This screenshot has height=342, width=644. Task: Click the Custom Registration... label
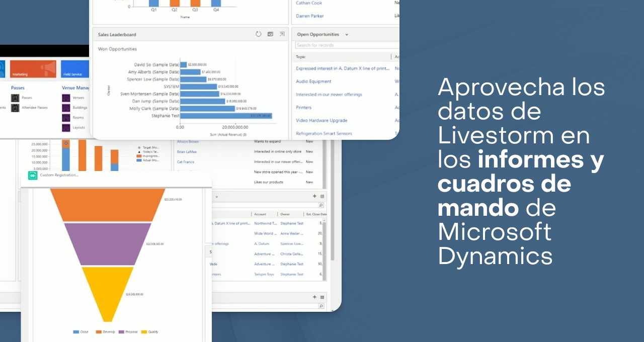[x=59, y=175]
